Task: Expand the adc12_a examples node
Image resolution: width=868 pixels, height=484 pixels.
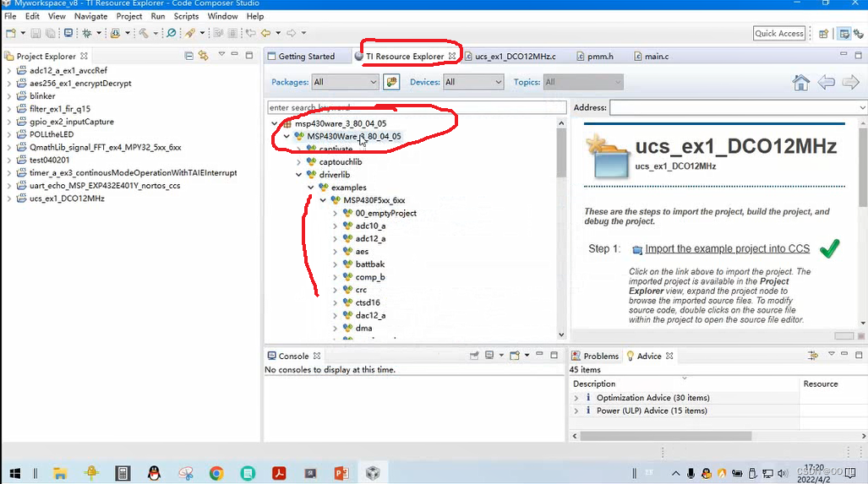Action: [335, 238]
